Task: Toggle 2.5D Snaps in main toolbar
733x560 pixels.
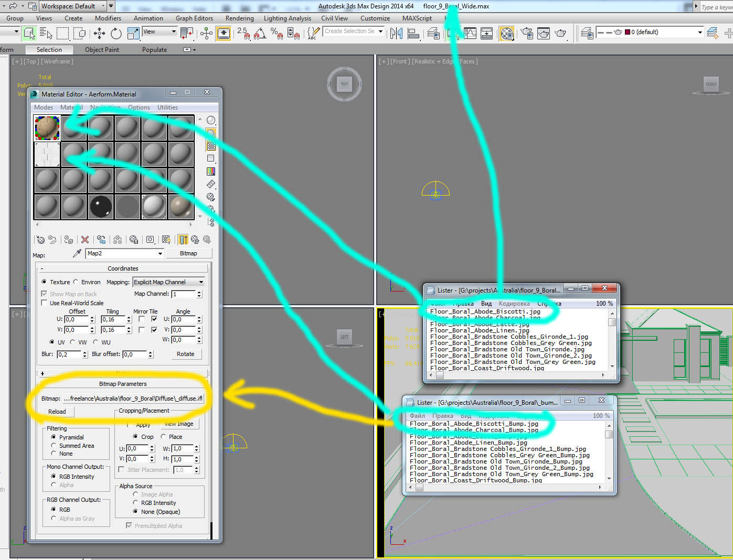Action: coord(243,33)
